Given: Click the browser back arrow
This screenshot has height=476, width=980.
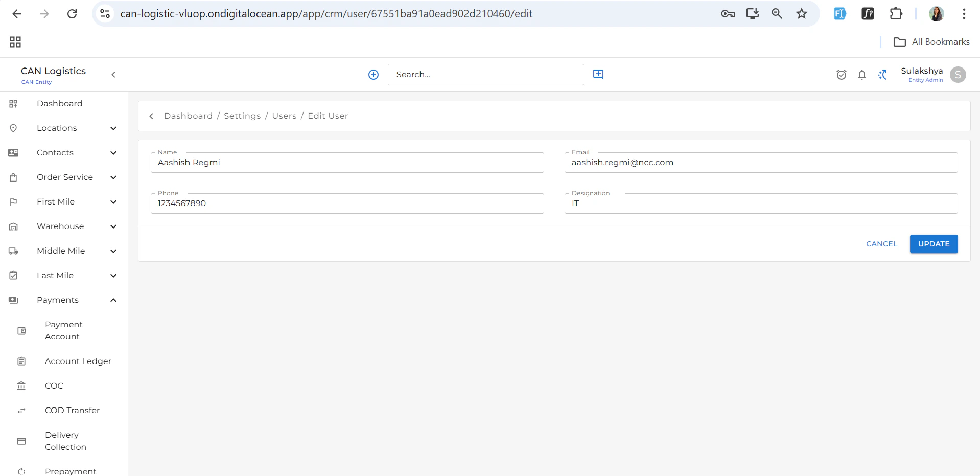Looking at the screenshot, I should coord(17,14).
